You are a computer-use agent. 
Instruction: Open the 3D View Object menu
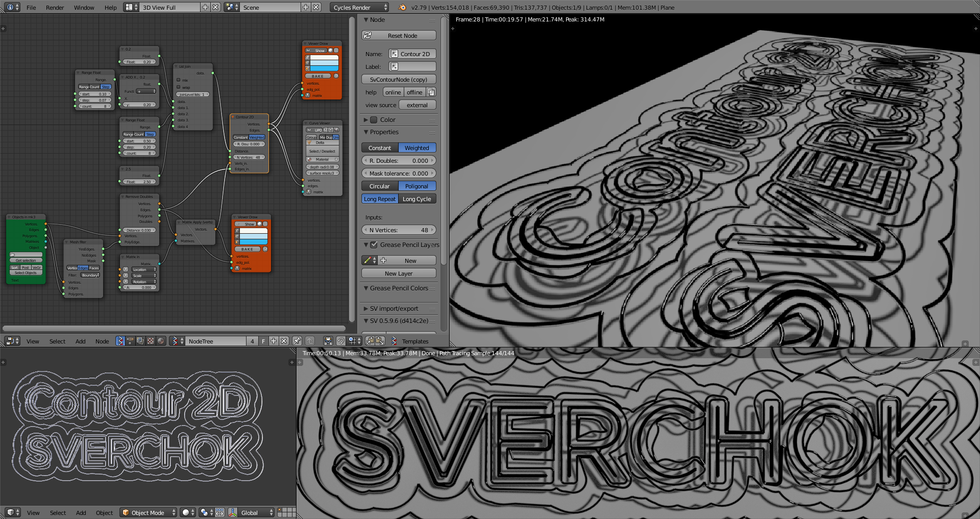pyautogui.click(x=104, y=512)
